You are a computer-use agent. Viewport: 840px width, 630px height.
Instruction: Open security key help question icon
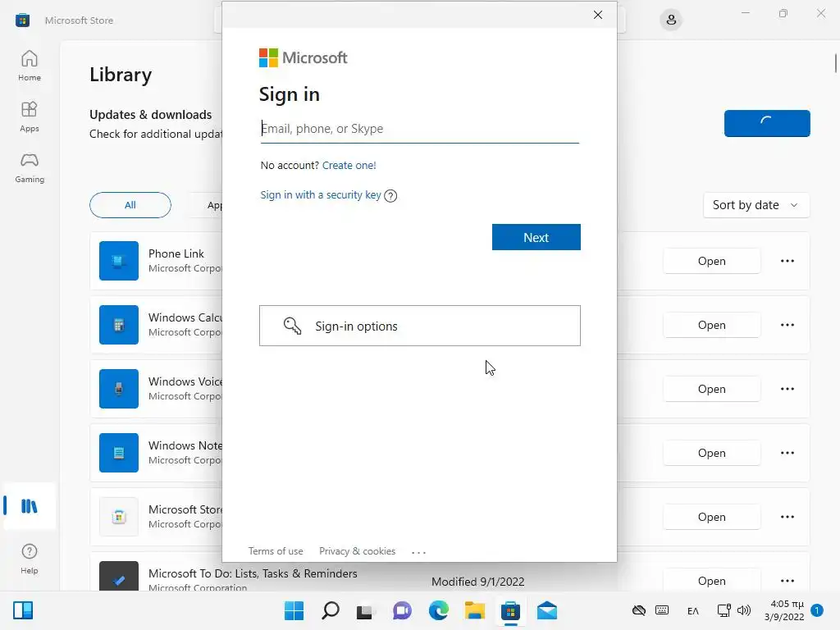click(x=390, y=195)
